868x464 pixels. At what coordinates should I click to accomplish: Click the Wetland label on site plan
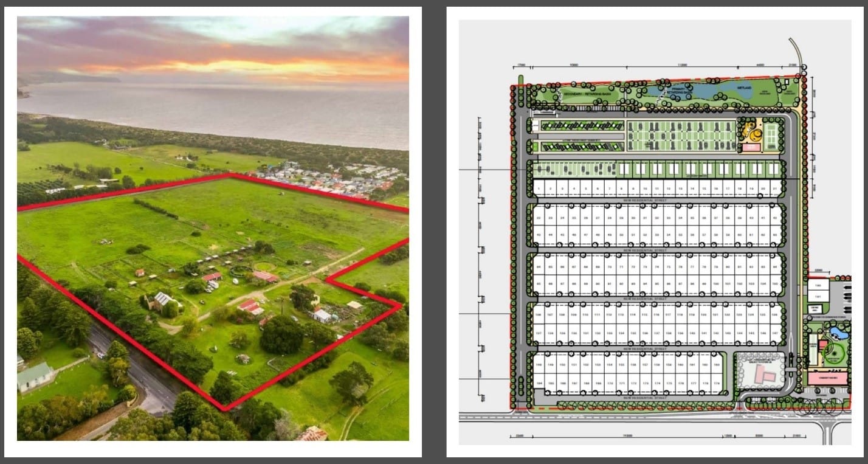pos(745,89)
